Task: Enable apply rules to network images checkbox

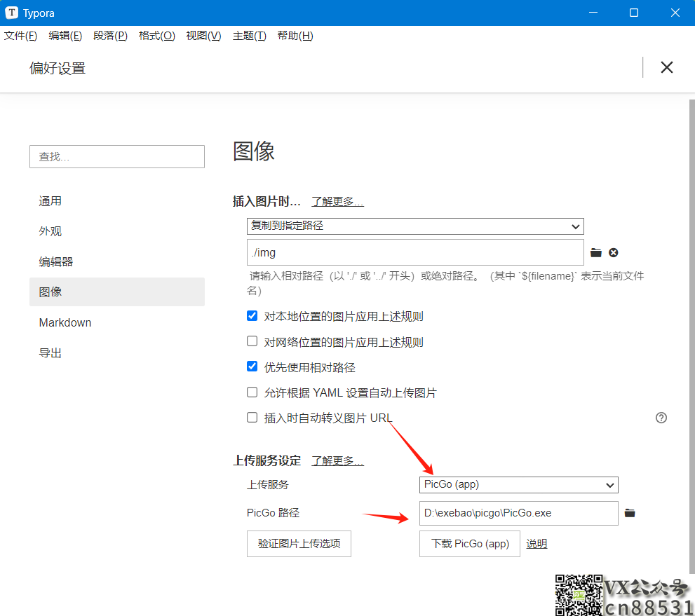Action: [252, 341]
